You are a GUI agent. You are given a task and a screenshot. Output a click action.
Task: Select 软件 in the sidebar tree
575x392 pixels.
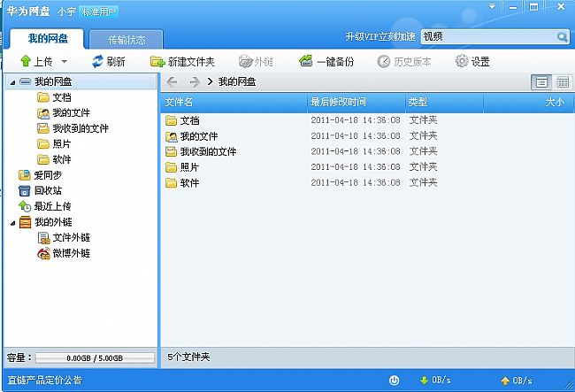point(54,159)
